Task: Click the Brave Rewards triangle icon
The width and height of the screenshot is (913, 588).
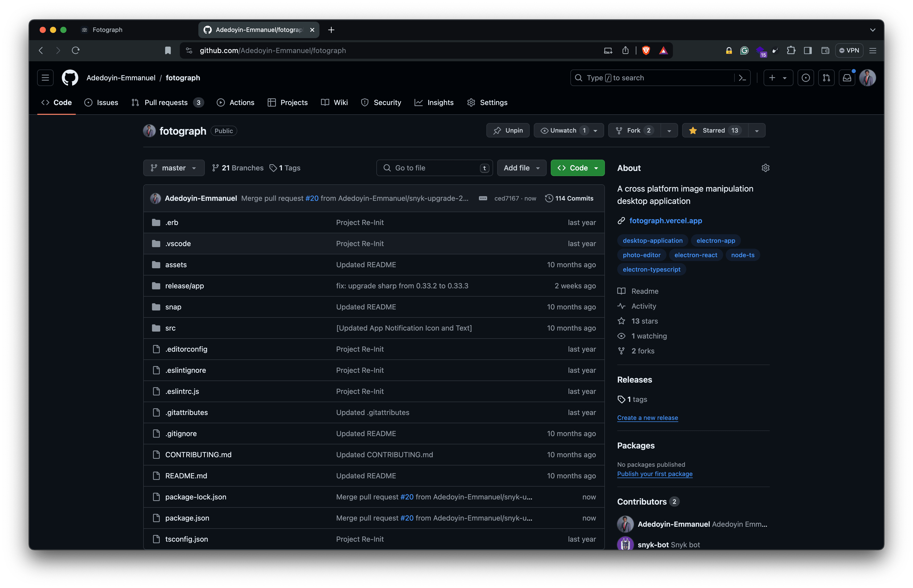Action: click(x=664, y=50)
